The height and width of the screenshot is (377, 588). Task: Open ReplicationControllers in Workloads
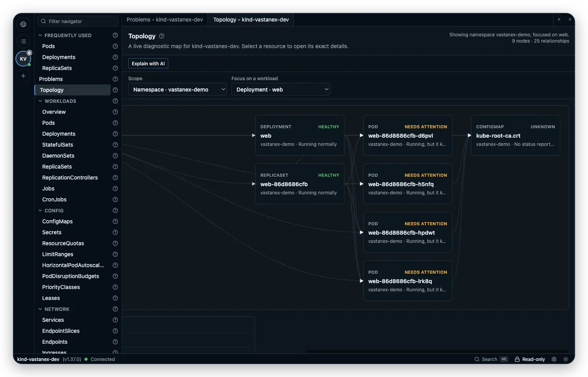coord(70,178)
